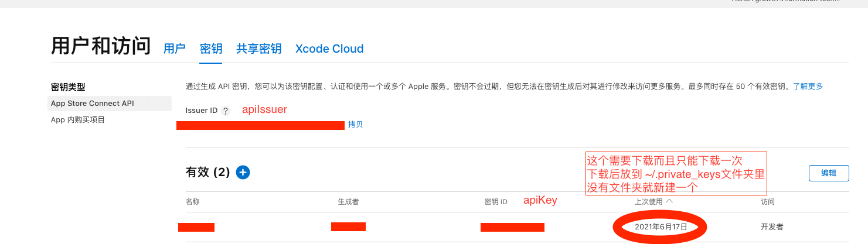Viewport: 868px width, 244px height.
Task: Open the 了解更多 link
Action: click(x=808, y=86)
